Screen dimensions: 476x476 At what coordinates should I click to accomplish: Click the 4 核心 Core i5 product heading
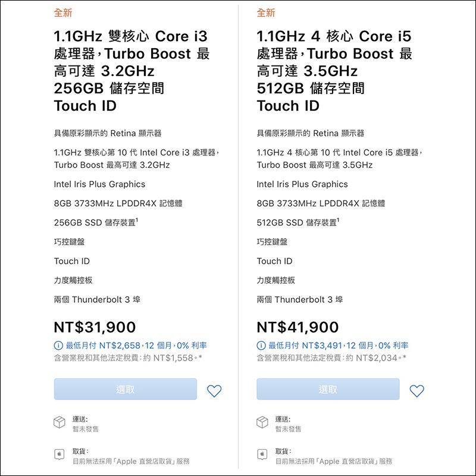334,71
